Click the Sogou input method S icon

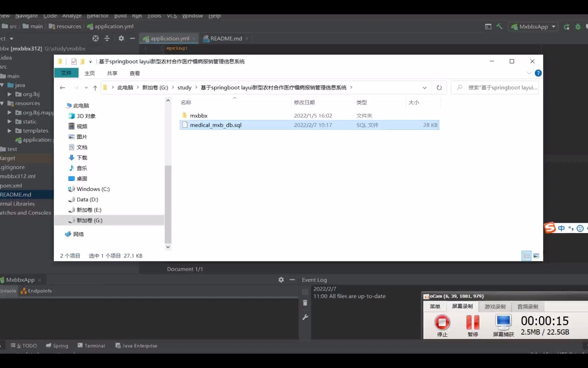click(550, 228)
